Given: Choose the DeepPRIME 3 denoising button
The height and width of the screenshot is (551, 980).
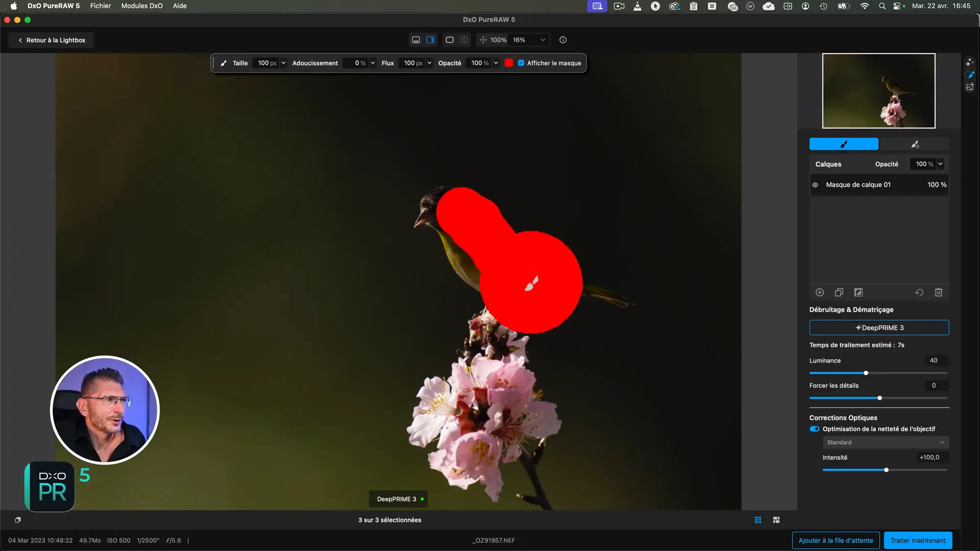Looking at the screenshot, I should coord(879,328).
